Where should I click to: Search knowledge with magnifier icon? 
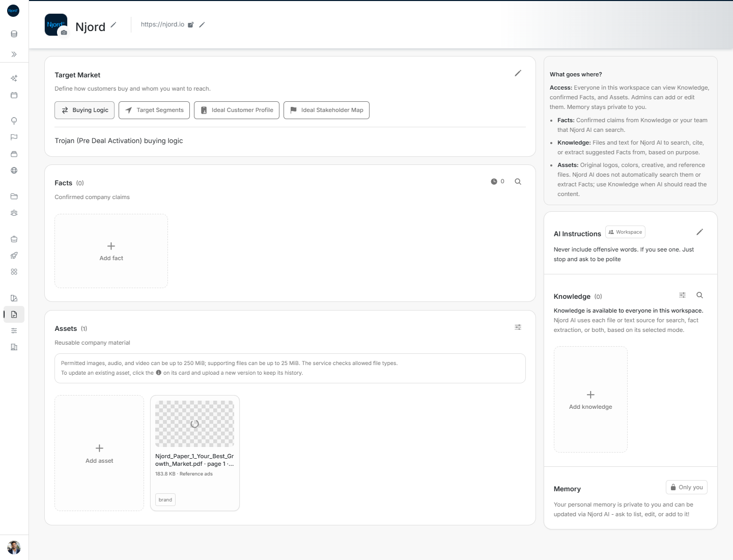pos(700,295)
